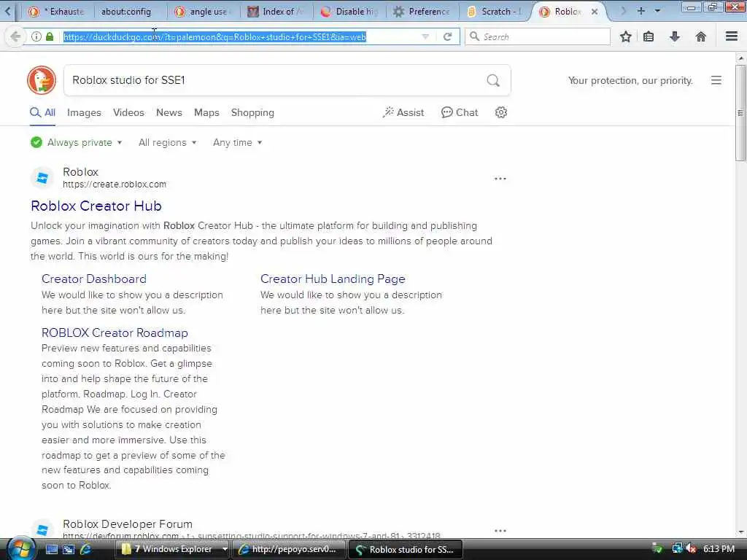
Task: Switch to the Exhauste browser tab
Action: [x=57, y=12]
